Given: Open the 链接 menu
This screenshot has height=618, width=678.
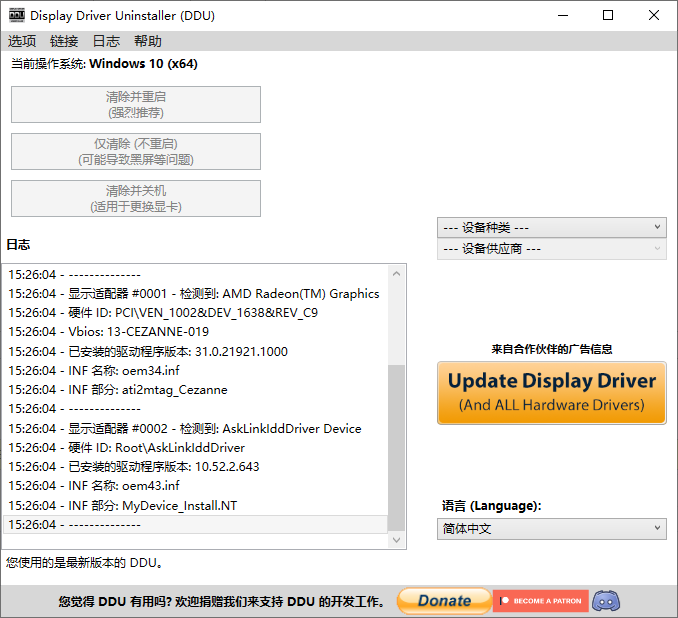Looking at the screenshot, I should (64, 41).
